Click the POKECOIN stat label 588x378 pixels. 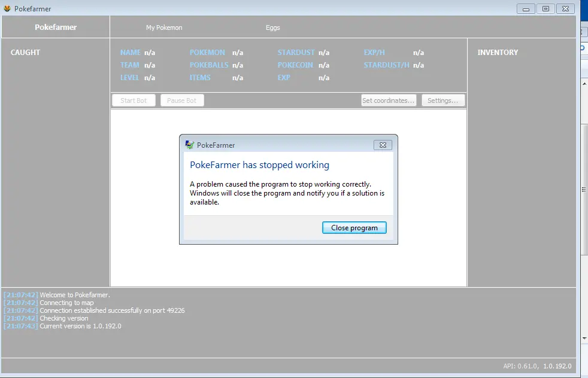tap(295, 65)
